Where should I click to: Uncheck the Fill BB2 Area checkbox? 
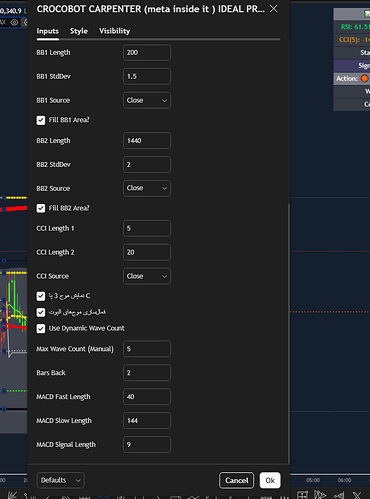pos(41,208)
